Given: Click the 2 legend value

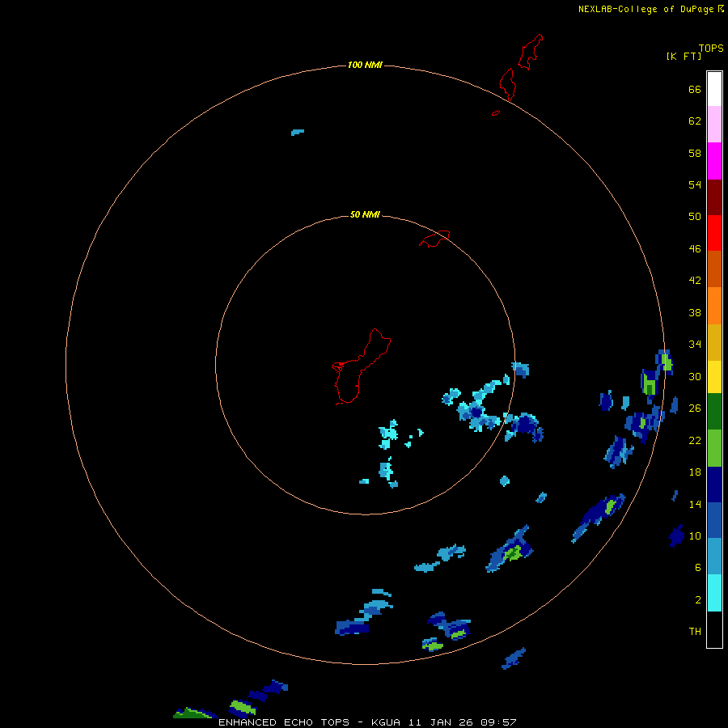Looking at the screenshot, I should [x=698, y=599].
